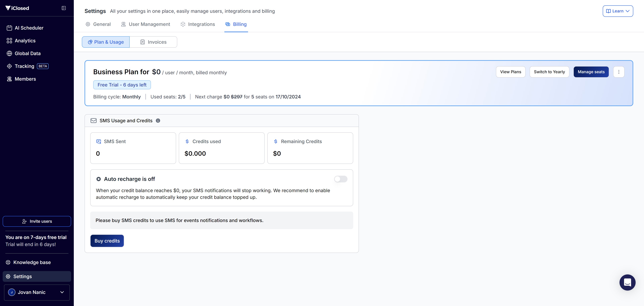The image size is (644, 306).
Task: Collapse the sidebar panel icon
Action: [64, 8]
